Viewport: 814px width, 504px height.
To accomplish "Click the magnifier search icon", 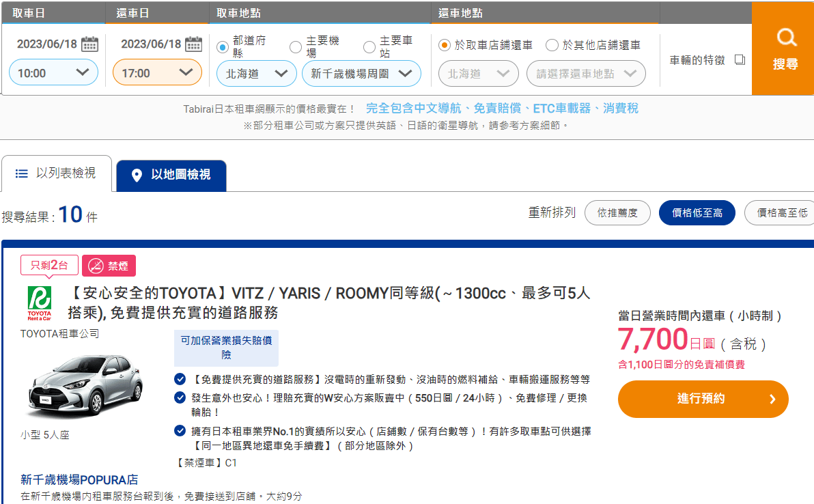I will [786, 38].
